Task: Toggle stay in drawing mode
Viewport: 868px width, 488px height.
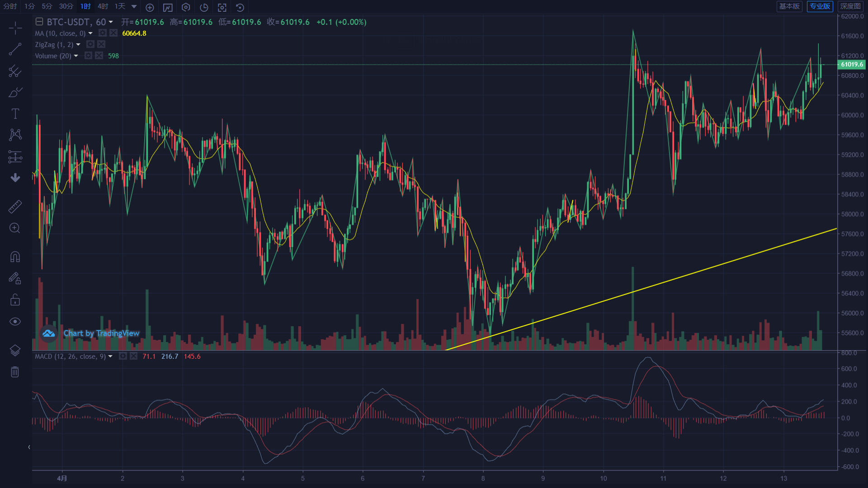Action: click(x=15, y=278)
